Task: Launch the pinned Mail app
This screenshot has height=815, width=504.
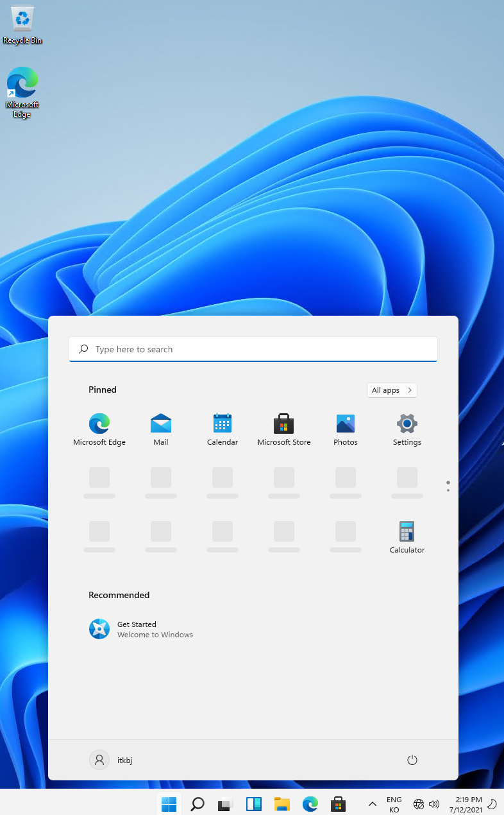Action: coord(161,429)
